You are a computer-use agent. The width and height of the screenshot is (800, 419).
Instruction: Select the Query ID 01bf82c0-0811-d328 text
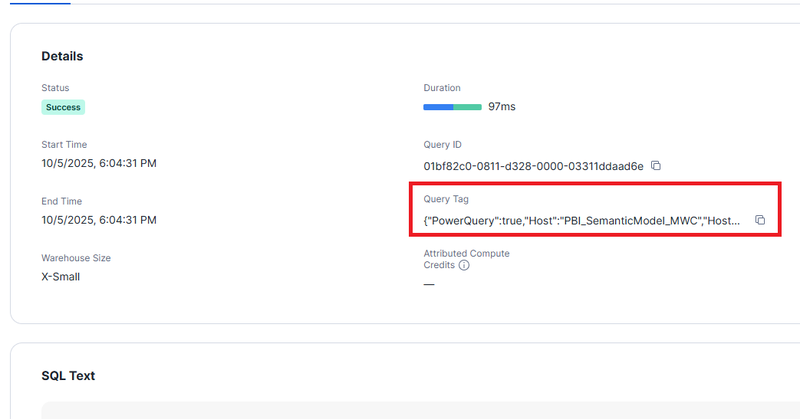tap(533, 166)
